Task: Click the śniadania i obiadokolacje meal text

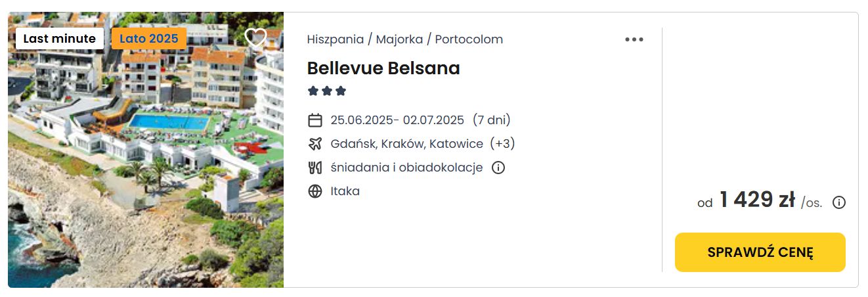Action: click(x=407, y=168)
